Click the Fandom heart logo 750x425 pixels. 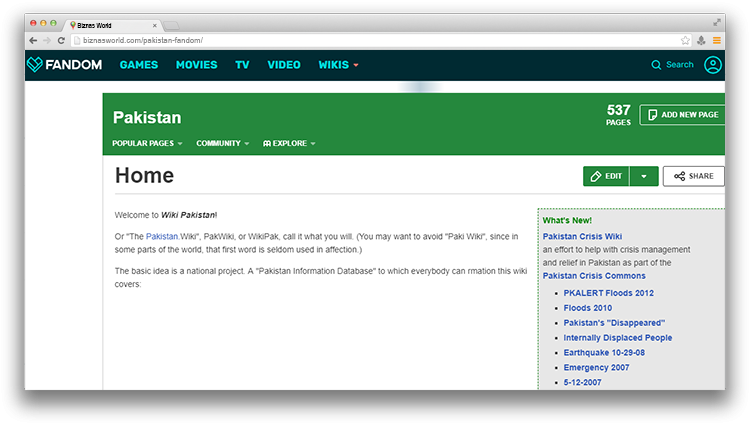tap(35, 65)
